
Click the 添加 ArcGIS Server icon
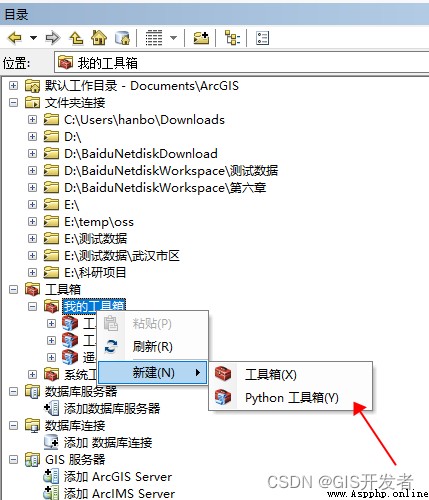point(51,476)
